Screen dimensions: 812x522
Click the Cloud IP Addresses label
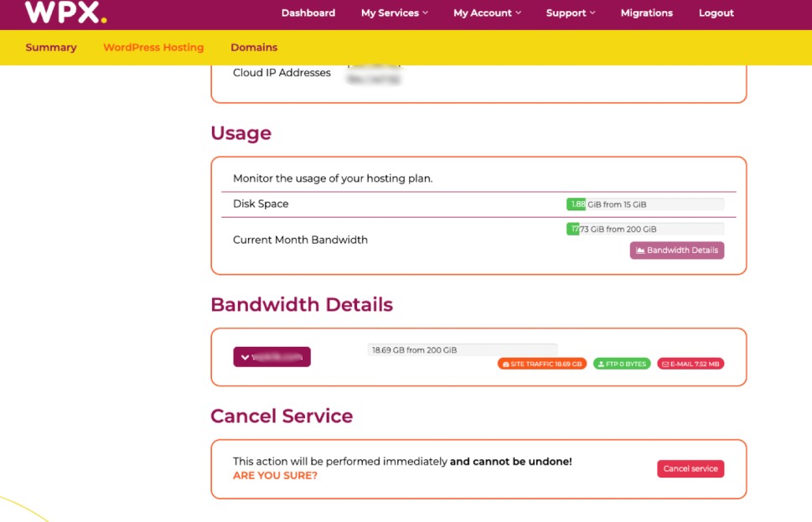pos(282,73)
